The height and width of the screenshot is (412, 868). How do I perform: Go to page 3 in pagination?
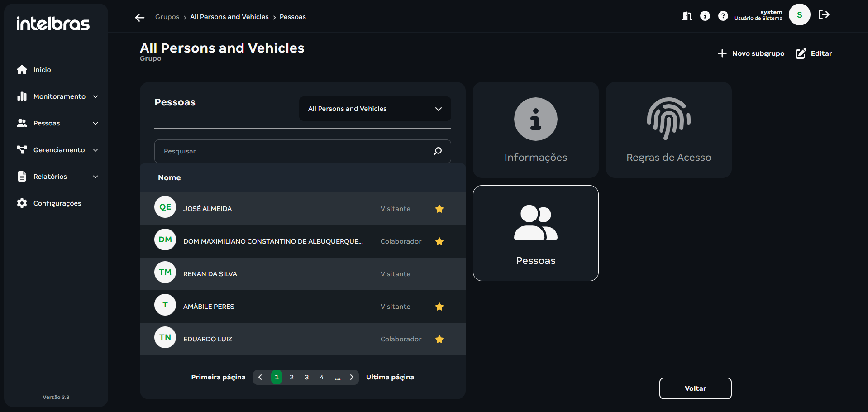click(307, 377)
